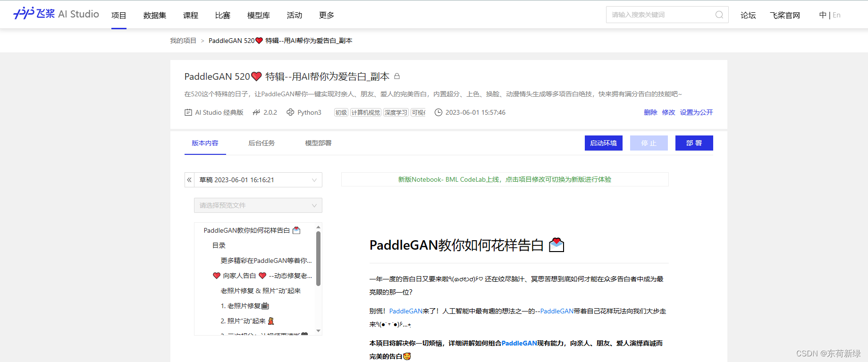
Task: Click the outline scrollbar thumb
Action: 318,259
